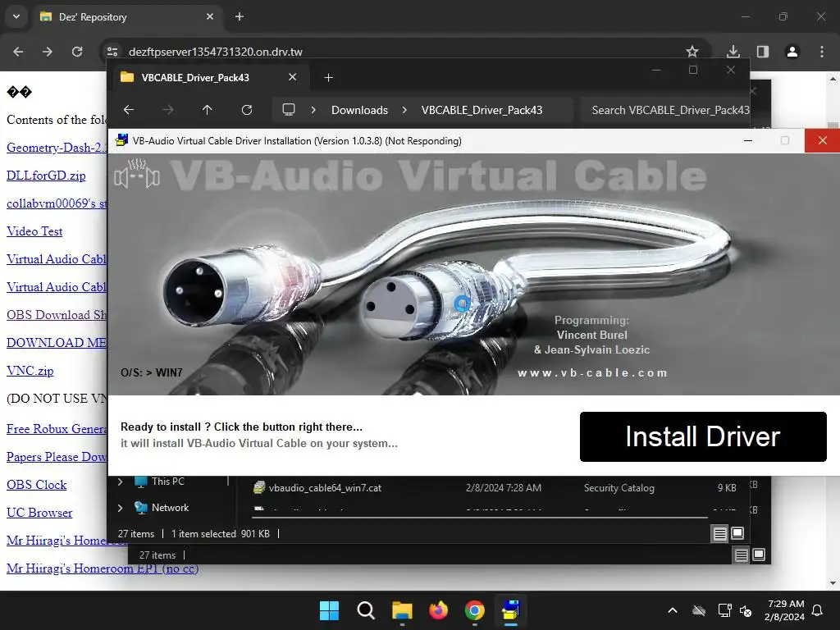Image resolution: width=840 pixels, height=630 pixels.
Task: Open site information icon in address bar
Action: pyautogui.click(x=112, y=52)
